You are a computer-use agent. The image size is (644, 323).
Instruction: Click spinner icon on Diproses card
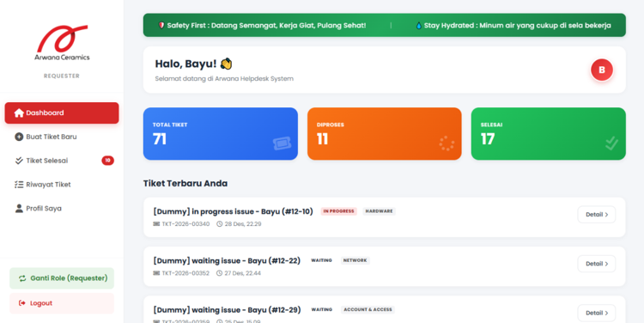click(447, 143)
